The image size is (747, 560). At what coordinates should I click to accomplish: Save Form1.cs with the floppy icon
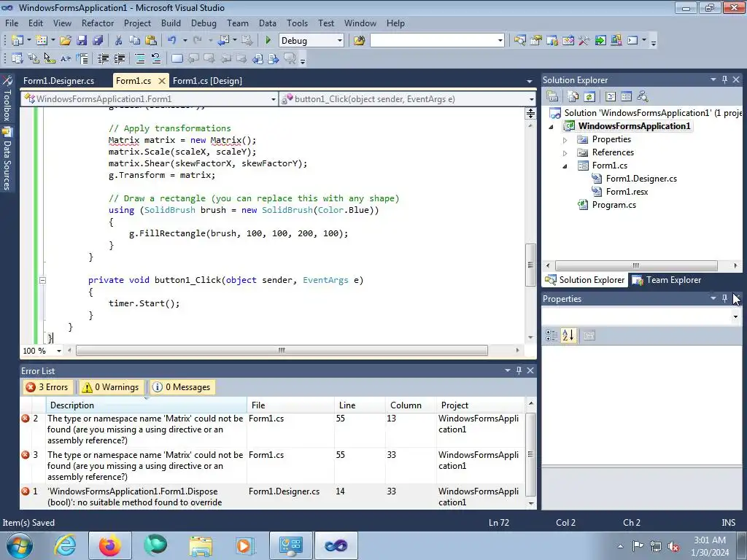click(82, 41)
